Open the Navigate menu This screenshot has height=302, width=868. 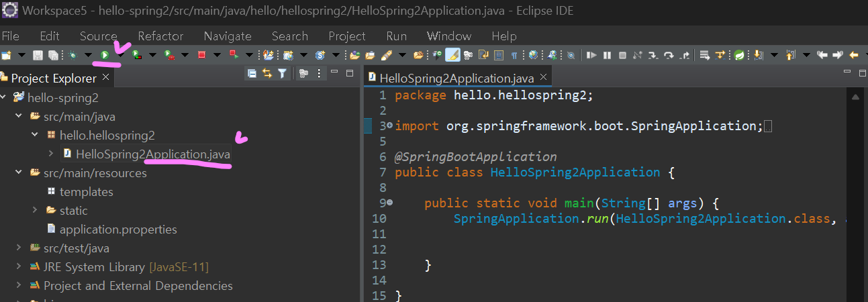(x=228, y=36)
